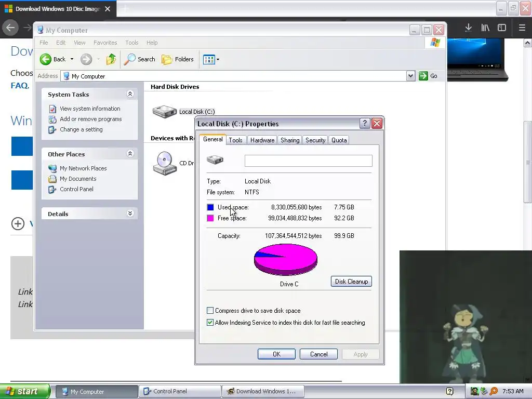Click the orange magnifier tray icon

pos(494,391)
